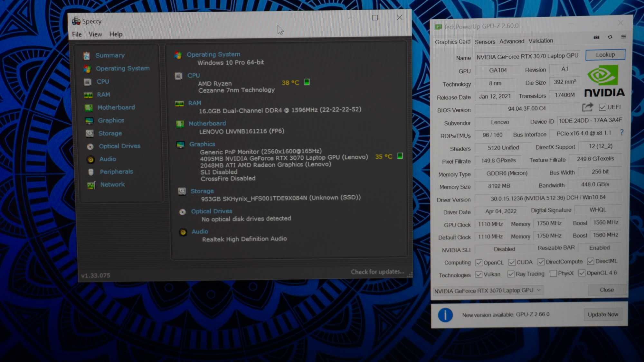Image resolution: width=644 pixels, height=362 pixels.
Task: Click the 'Realtek High Definition Audio' text
Action: click(244, 239)
